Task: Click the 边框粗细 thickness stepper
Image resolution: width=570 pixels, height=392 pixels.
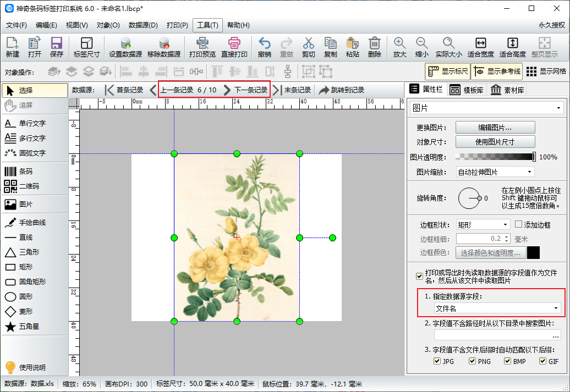Action: pos(507,239)
